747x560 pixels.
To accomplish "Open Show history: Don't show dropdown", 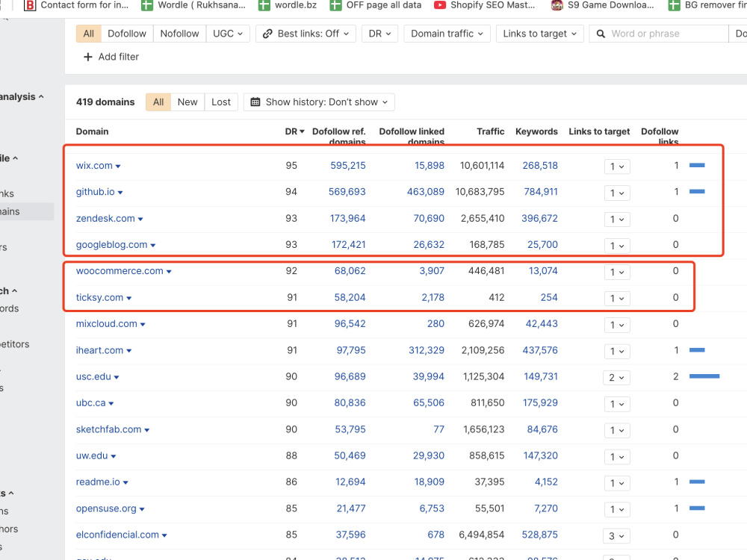I will pos(319,102).
